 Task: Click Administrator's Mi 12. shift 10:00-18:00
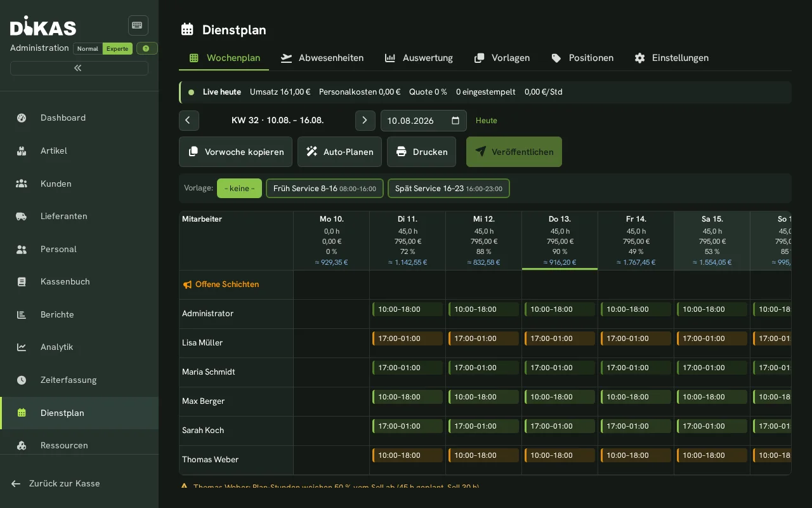(x=483, y=309)
